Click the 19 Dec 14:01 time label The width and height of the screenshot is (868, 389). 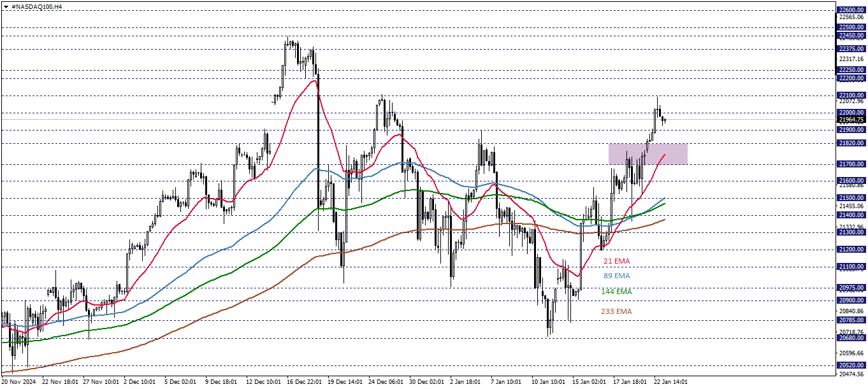[x=345, y=382]
